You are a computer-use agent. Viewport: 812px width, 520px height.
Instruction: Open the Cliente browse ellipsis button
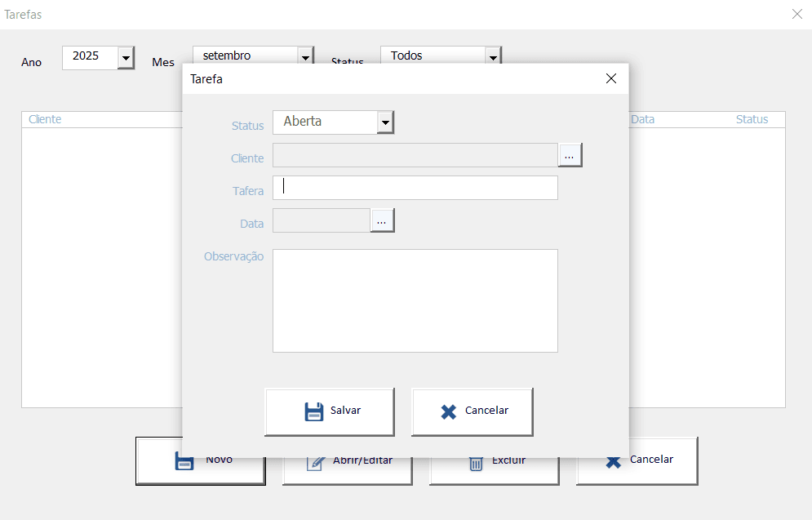570,155
